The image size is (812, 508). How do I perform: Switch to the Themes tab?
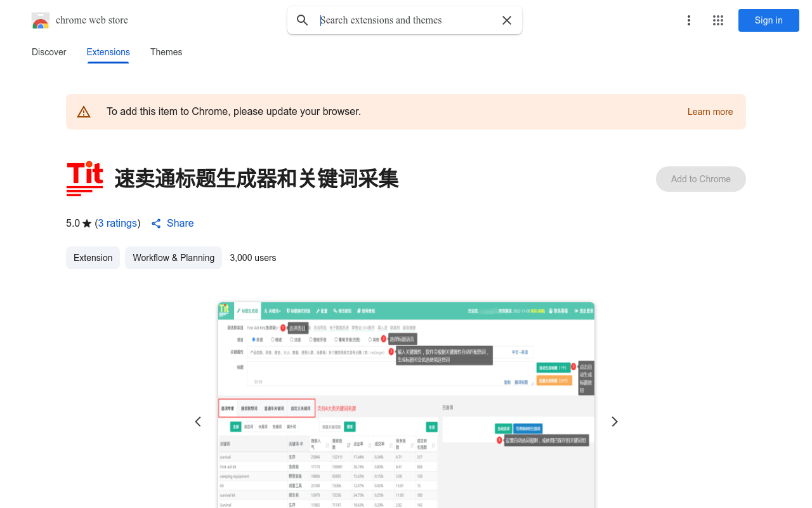pos(166,52)
